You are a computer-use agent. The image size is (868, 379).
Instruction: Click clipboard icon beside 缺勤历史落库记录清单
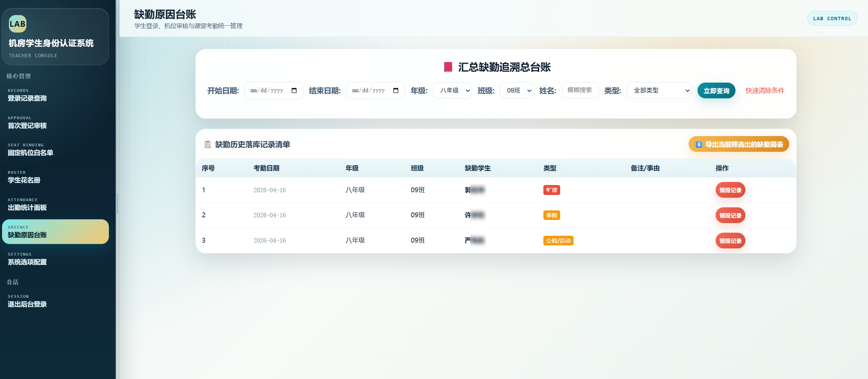[x=207, y=144]
